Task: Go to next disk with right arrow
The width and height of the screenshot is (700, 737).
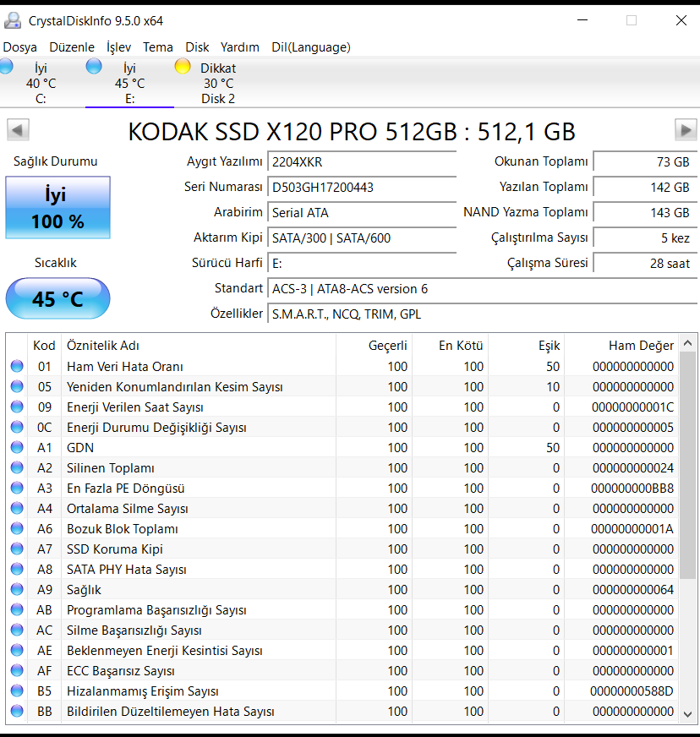Action: pyautogui.click(x=686, y=129)
